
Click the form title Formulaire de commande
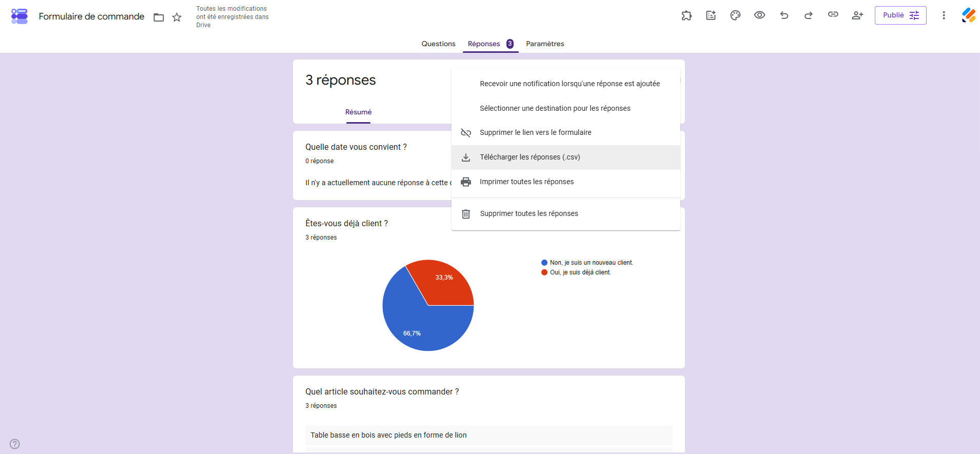coord(91,16)
